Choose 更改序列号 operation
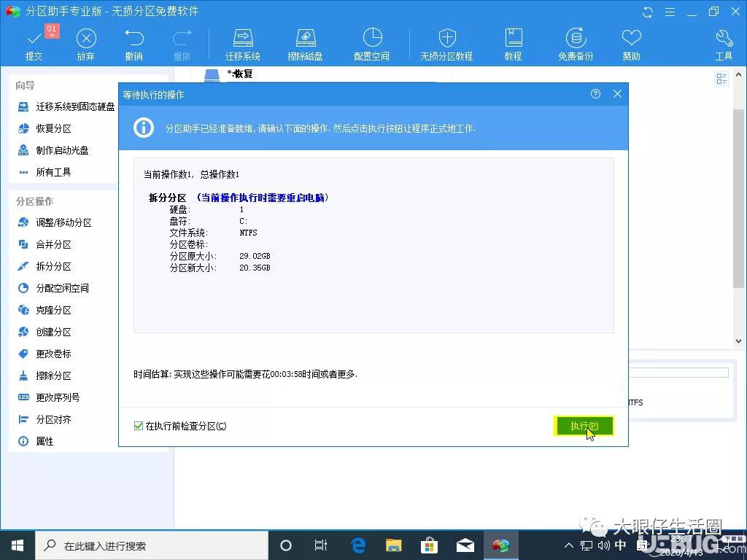This screenshot has height=560, width=747. tap(49, 397)
